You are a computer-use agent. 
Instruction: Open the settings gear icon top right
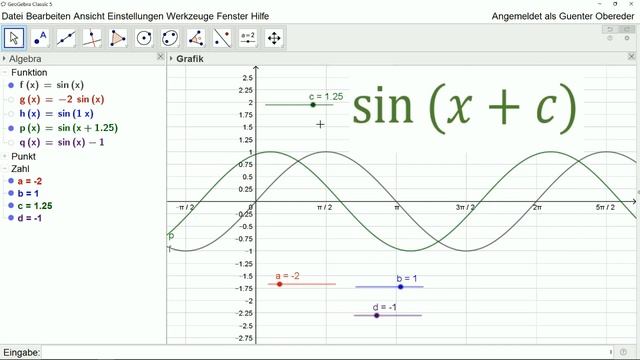(x=627, y=38)
